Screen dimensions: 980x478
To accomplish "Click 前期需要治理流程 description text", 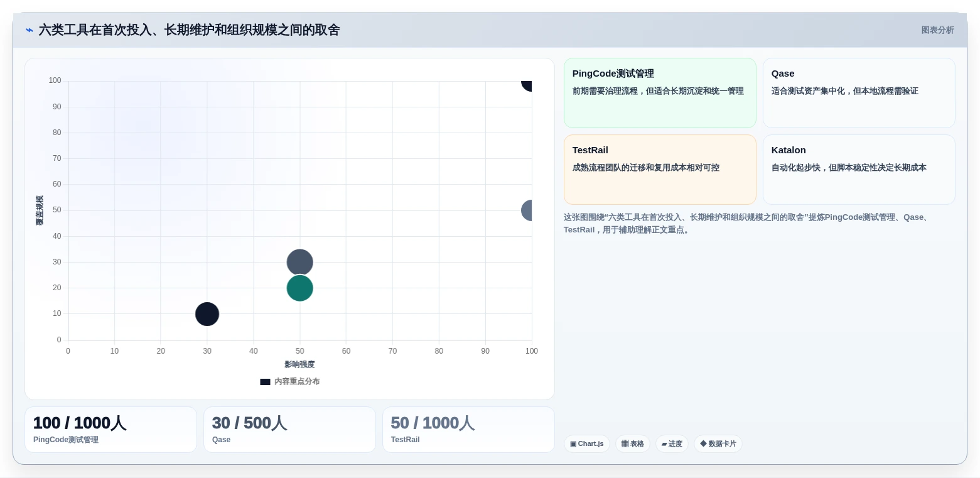I will [x=658, y=91].
